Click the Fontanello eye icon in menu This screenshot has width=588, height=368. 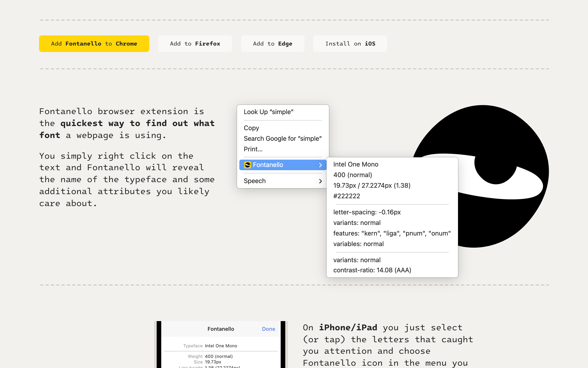(x=247, y=165)
